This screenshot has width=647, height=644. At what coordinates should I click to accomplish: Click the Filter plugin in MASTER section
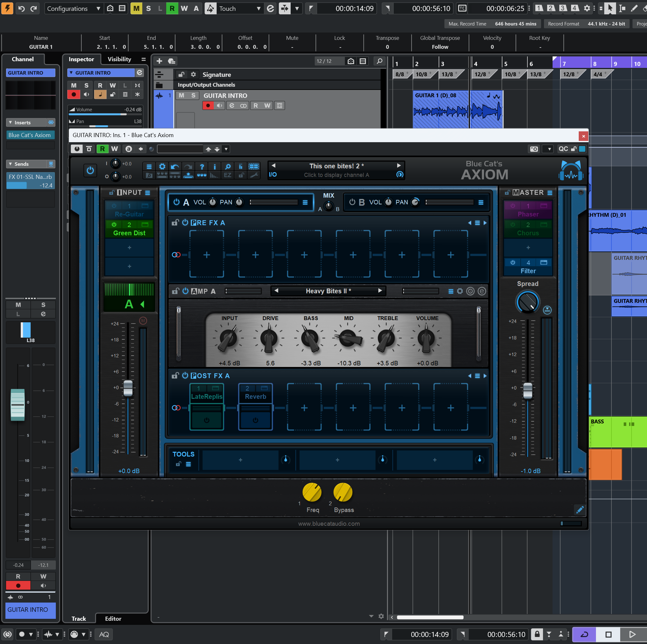click(528, 267)
